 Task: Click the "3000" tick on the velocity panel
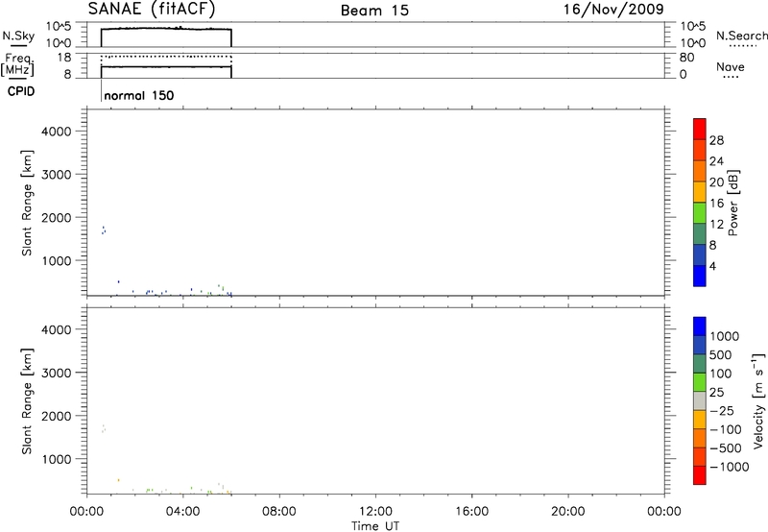point(57,373)
